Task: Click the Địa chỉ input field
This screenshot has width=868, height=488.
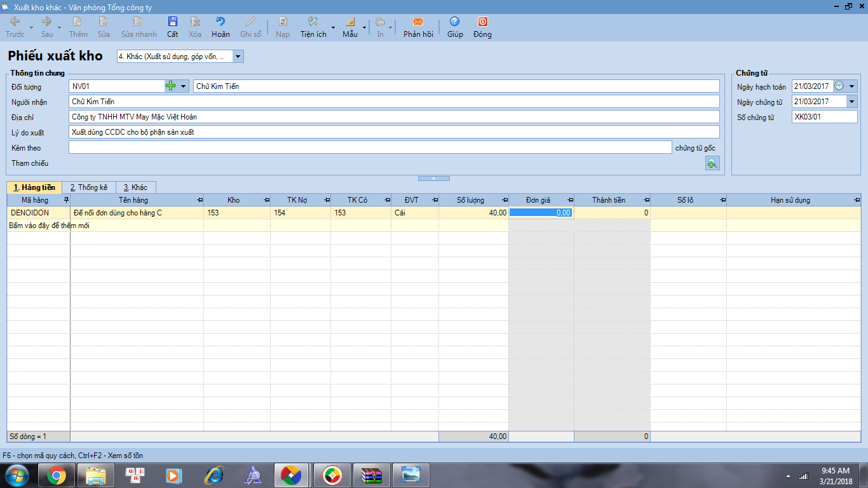Action: (x=394, y=117)
